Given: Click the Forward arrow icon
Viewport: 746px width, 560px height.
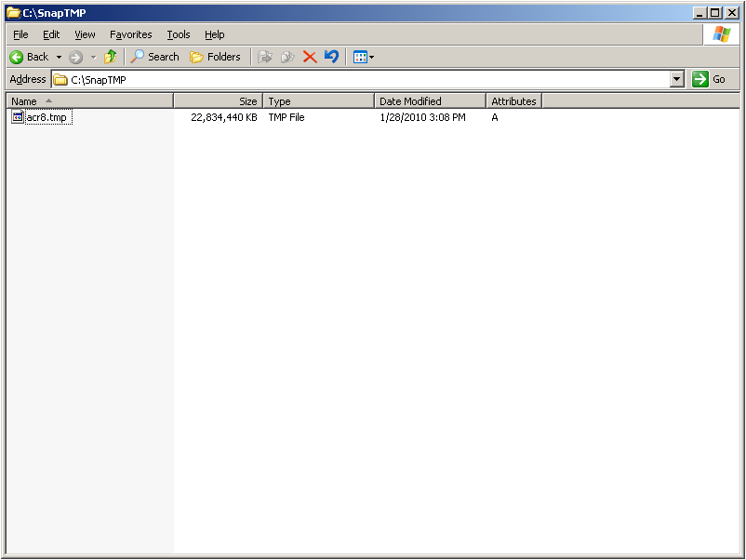Looking at the screenshot, I should click(x=75, y=57).
